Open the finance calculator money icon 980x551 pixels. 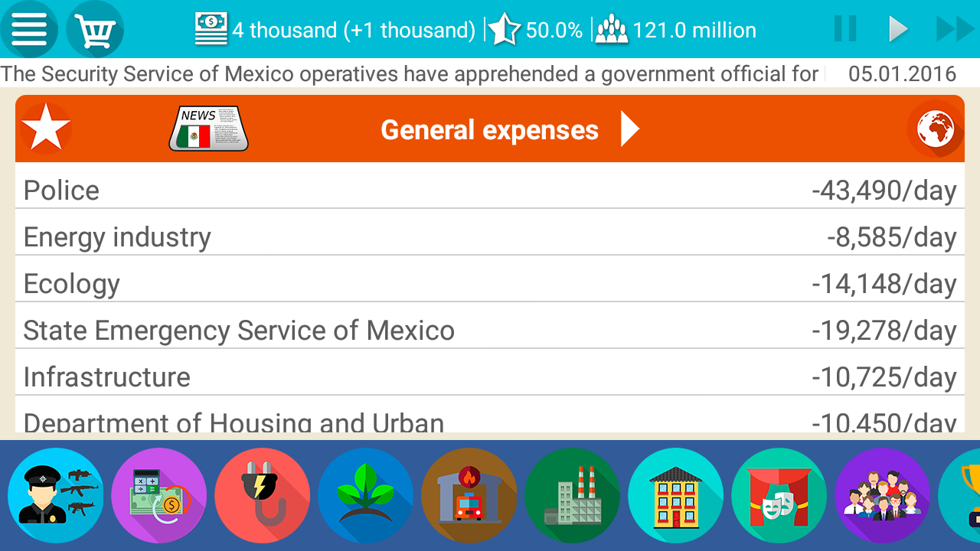(x=158, y=495)
